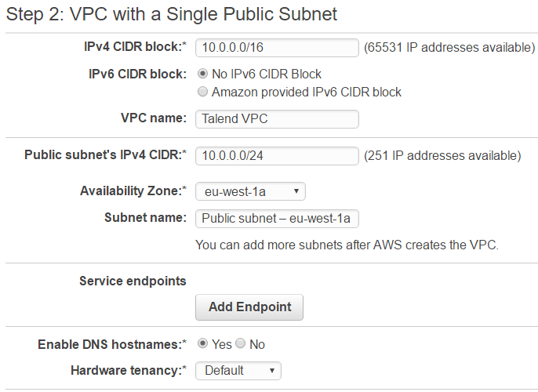Set Enable DNS hostnames to Yes

[203, 344]
